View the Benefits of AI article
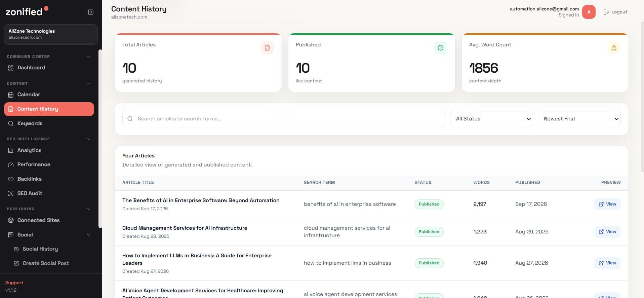 [x=607, y=204]
